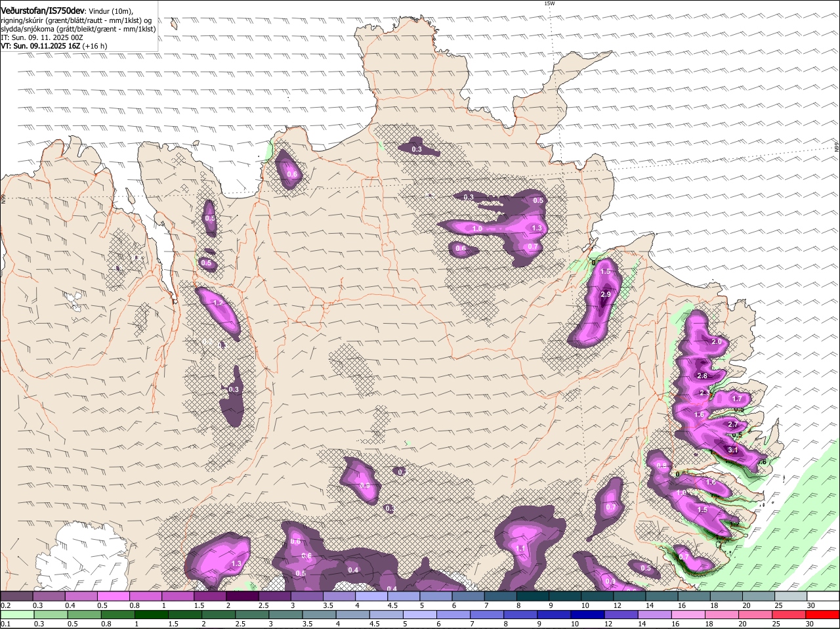Click the red swatch after 30 on the rain scale
This screenshot has height=629, width=840.
pyautogui.click(x=824, y=615)
